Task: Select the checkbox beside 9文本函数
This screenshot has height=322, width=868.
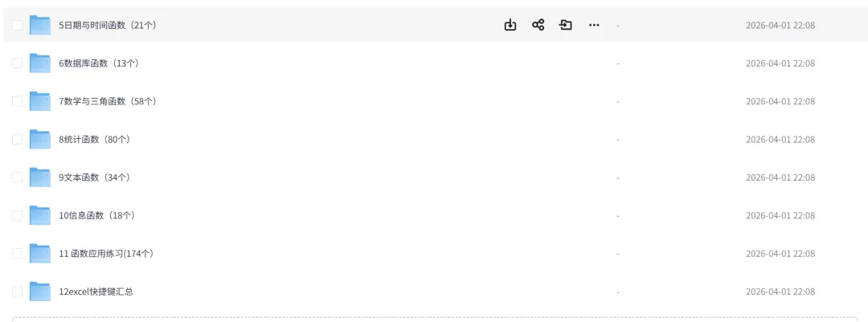Action: [17, 177]
